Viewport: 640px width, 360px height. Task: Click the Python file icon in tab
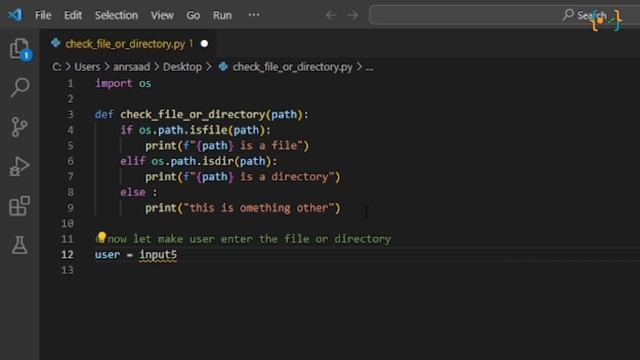point(56,43)
